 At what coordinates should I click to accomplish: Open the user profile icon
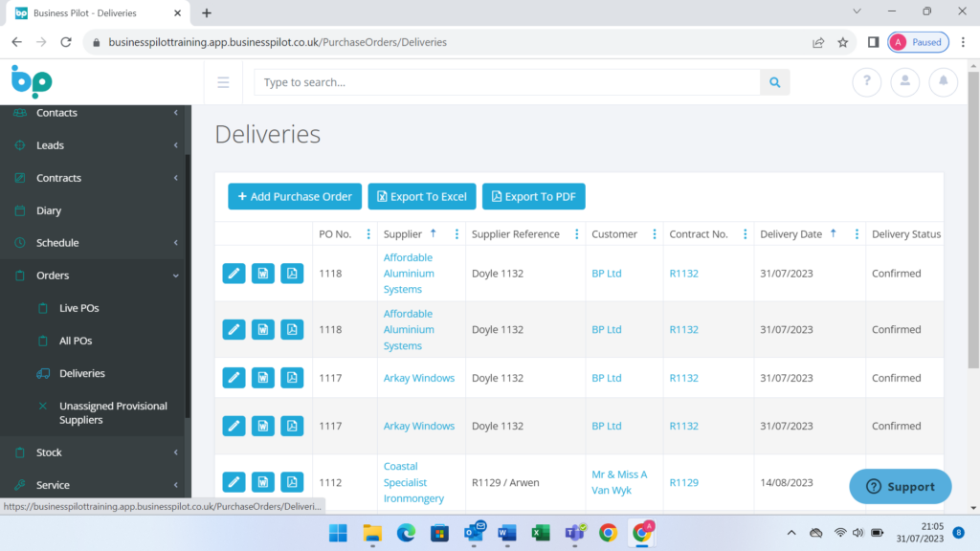point(904,82)
